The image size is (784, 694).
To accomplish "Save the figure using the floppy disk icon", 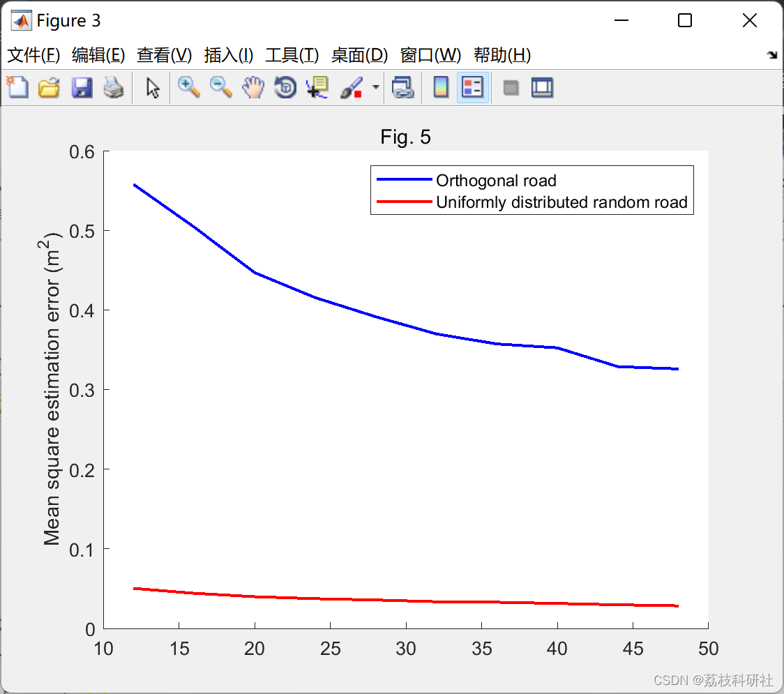I will click(x=82, y=87).
